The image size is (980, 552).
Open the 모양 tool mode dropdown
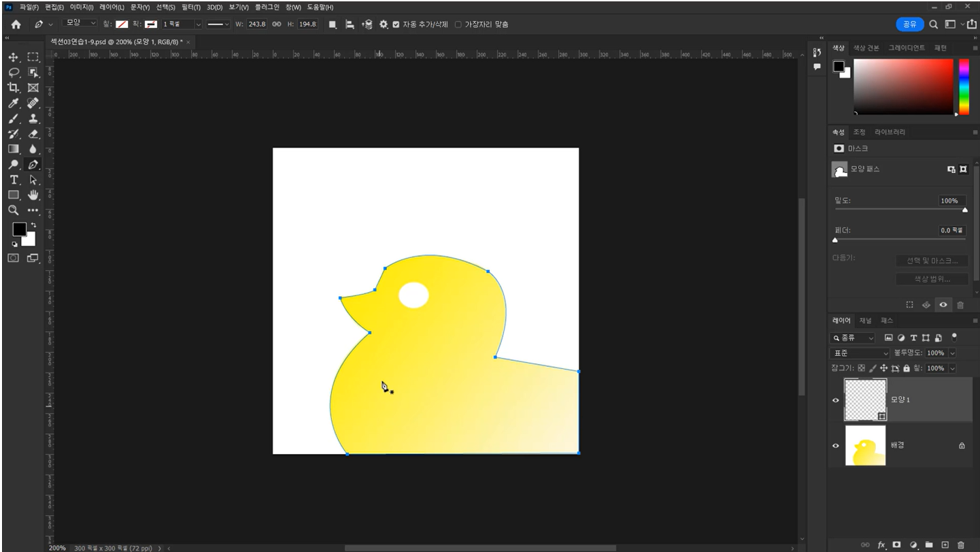point(80,24)
